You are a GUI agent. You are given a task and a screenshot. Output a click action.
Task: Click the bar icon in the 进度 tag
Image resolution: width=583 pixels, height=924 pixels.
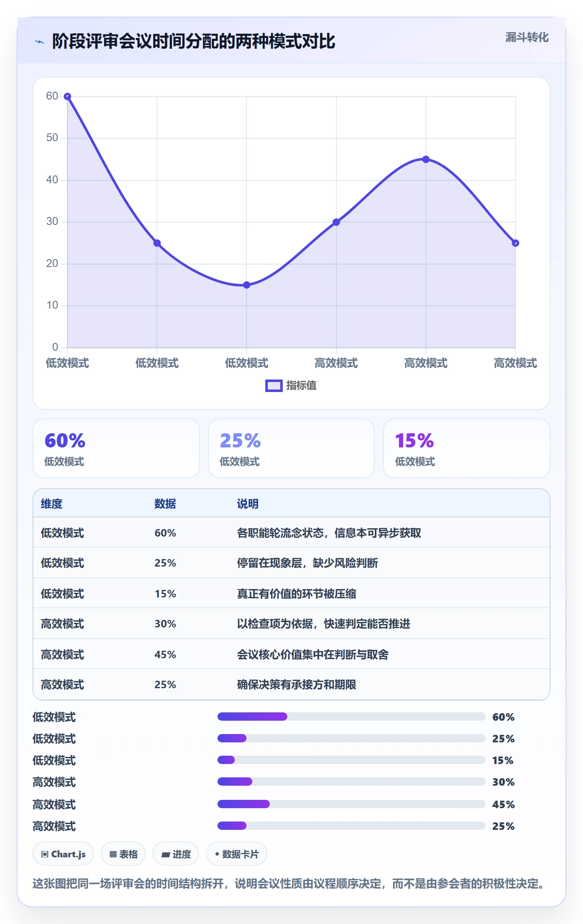[x=165, y=855]
